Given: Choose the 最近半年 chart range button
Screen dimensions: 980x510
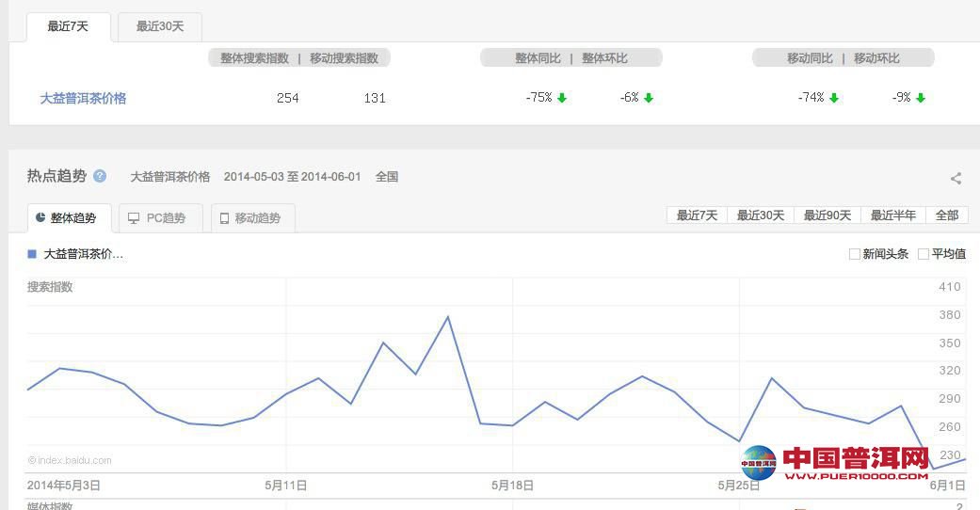Looking at the screenshot, I should click(x=893, y=215).
